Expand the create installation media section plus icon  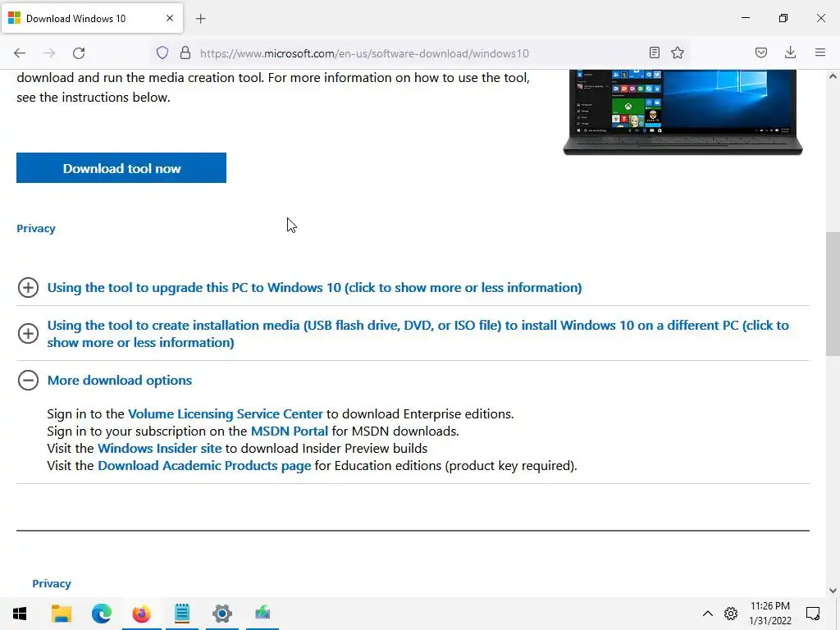pyautogui.click(x=29, y=333)
